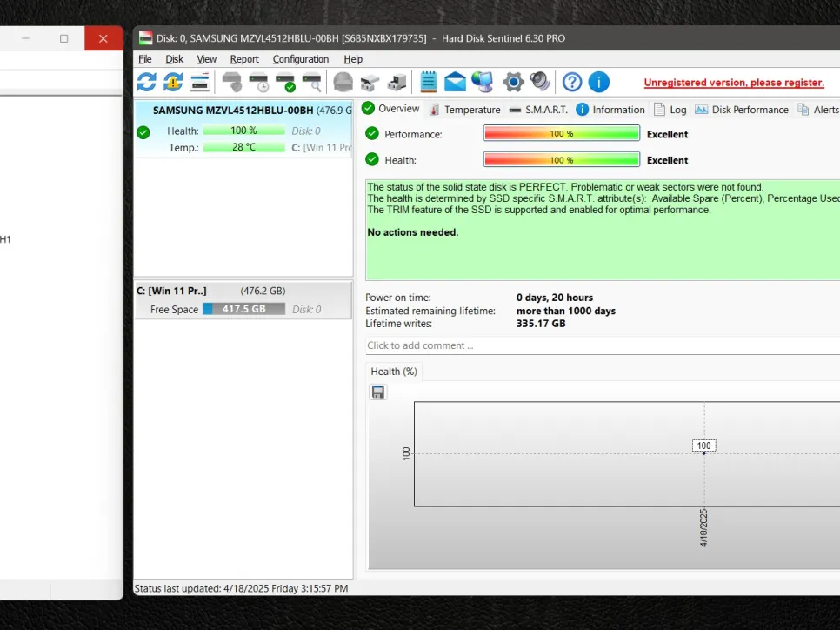Select the SAMSUNG MZVL4512HBLU-00BH disk entry

243,129
